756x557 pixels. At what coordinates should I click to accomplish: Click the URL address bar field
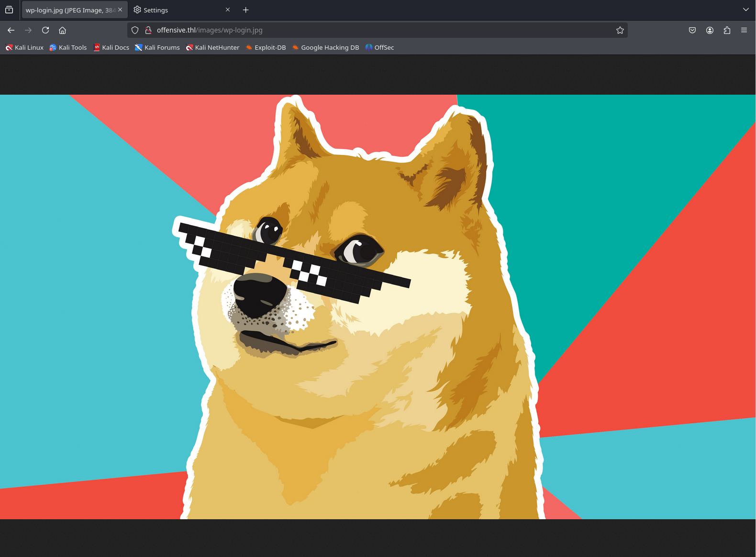pos(383,30)
